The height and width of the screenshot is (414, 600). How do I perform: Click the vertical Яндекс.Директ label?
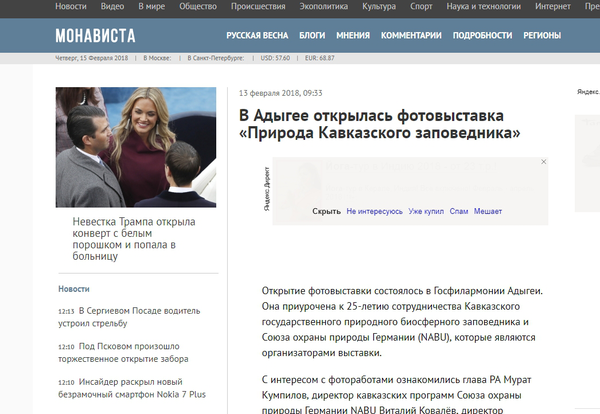(x=267, y=189)
